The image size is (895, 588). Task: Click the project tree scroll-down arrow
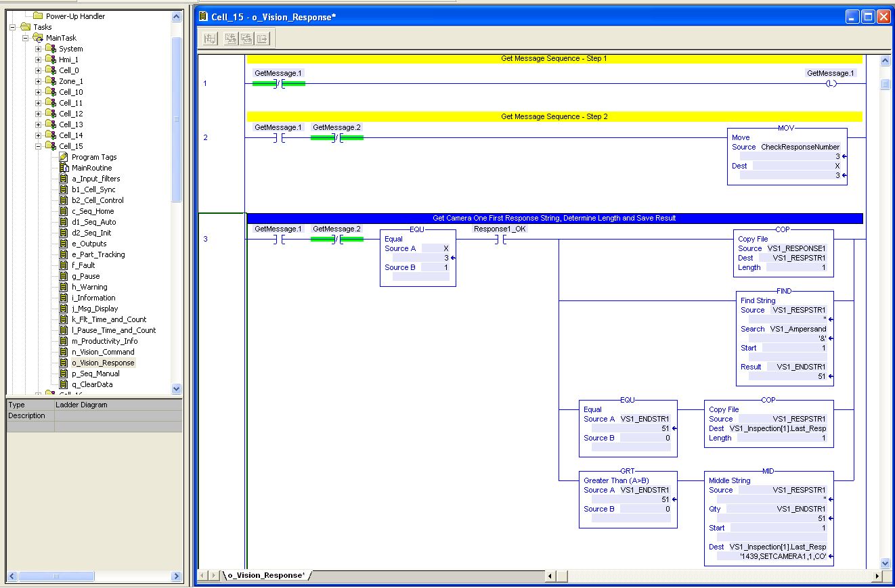tap(177, 388)
